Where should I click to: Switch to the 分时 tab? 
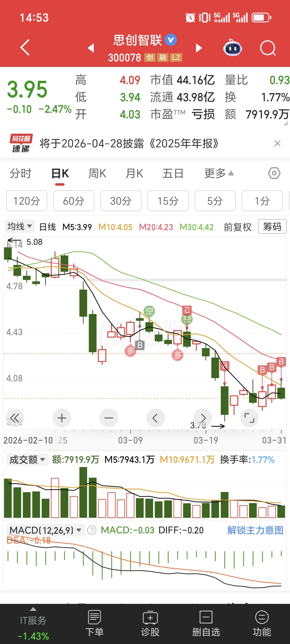point(21,173)
